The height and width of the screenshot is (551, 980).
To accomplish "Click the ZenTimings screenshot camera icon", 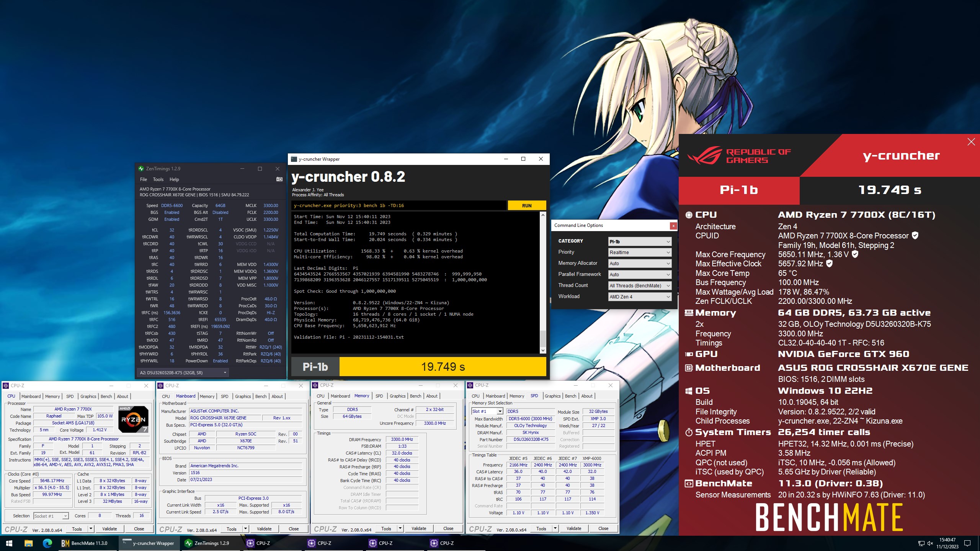I will [279, 179].
